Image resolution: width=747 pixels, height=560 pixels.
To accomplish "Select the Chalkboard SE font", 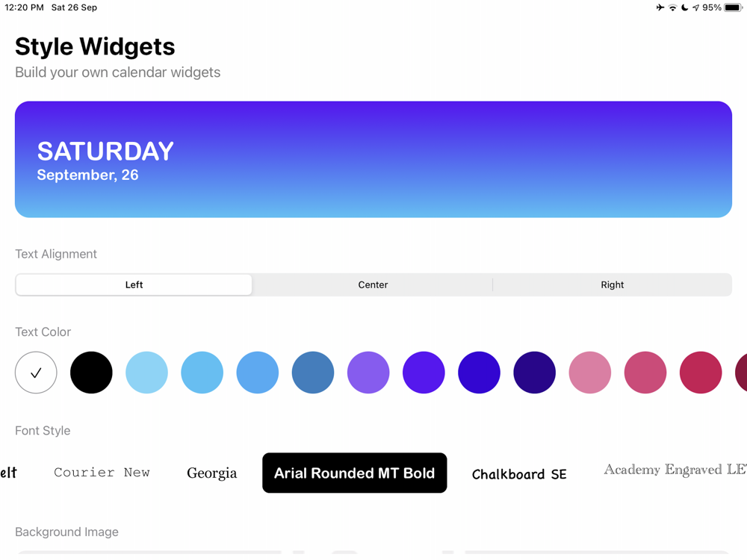I will point(519,474).
